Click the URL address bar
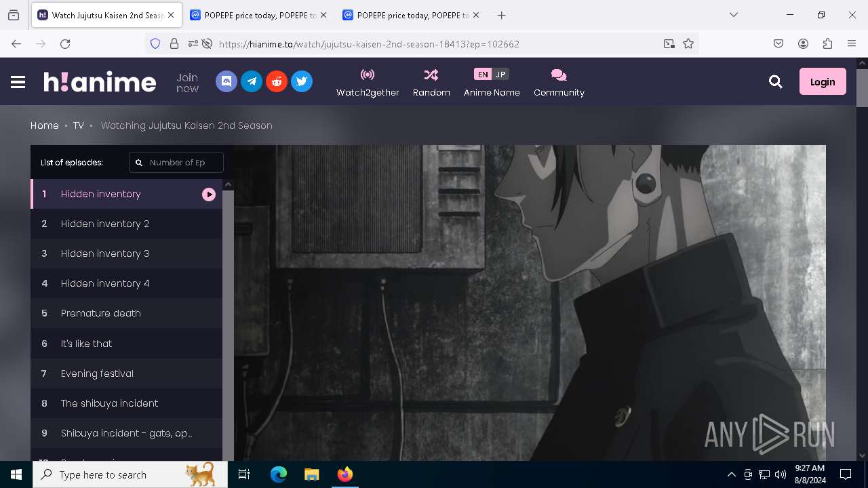Viewport: 868px width, 488px height. [x=434, y=44]
